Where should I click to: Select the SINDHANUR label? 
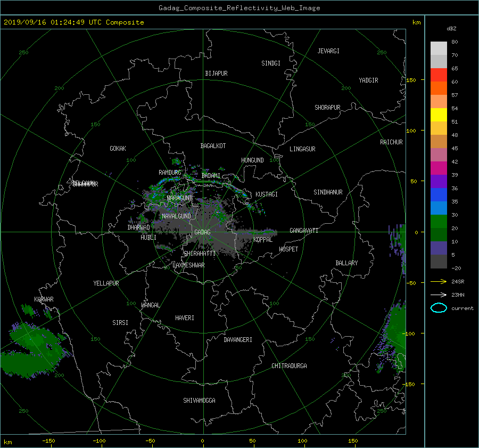(x=328, y=192)
